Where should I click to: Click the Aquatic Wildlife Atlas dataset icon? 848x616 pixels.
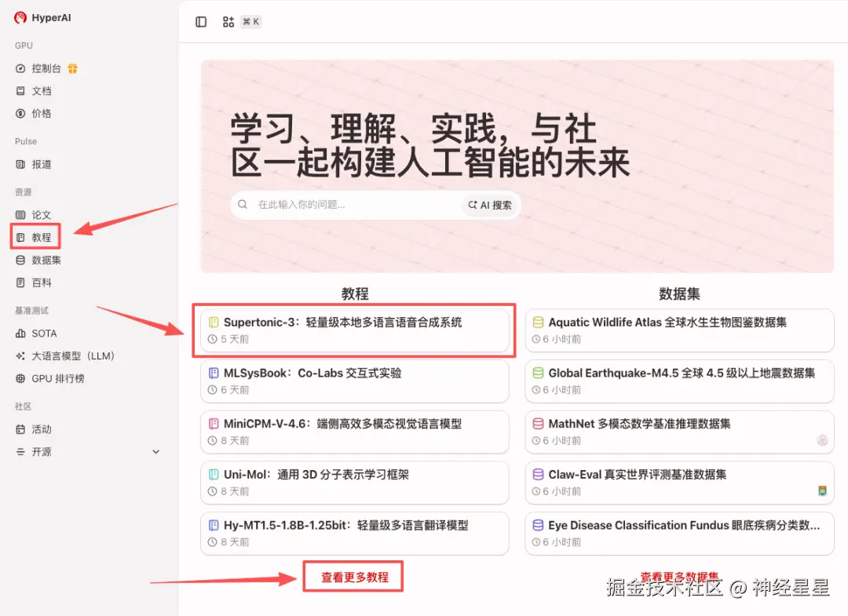coord(538,323)
